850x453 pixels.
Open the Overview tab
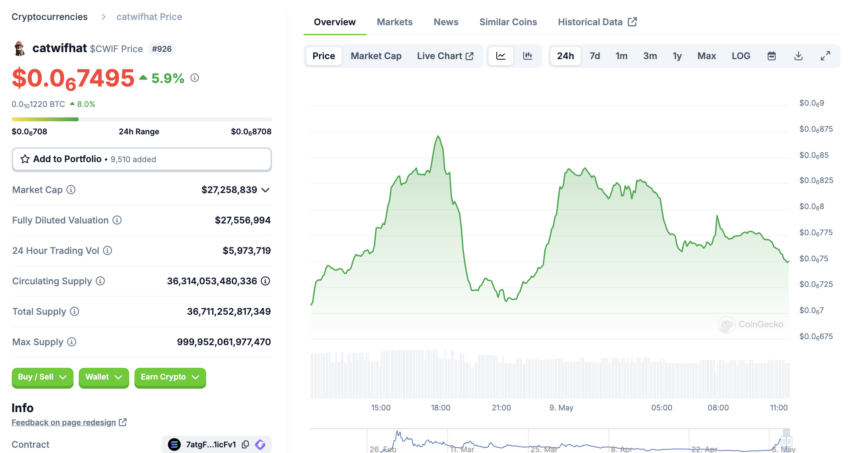click(334, 22)
